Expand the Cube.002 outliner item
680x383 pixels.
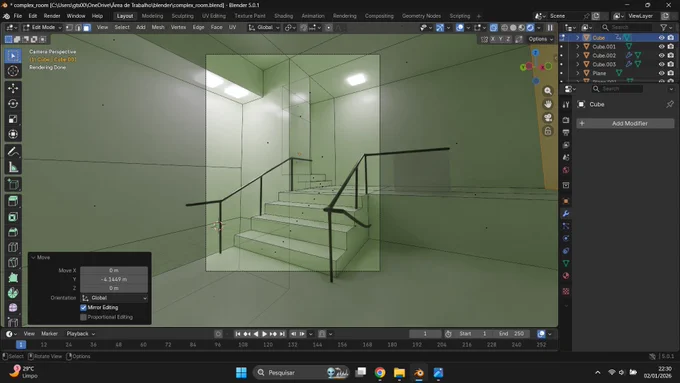click(x=578, y=56)
